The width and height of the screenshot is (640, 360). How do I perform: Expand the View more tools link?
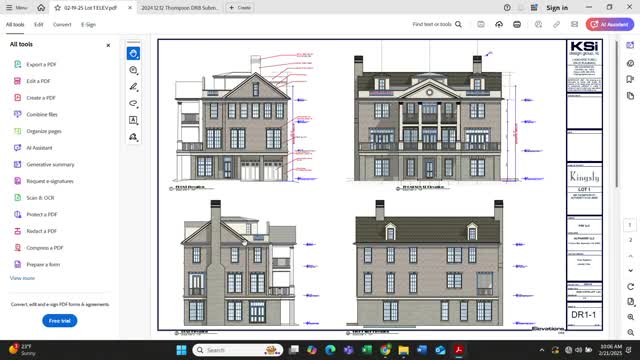point(22,278)
